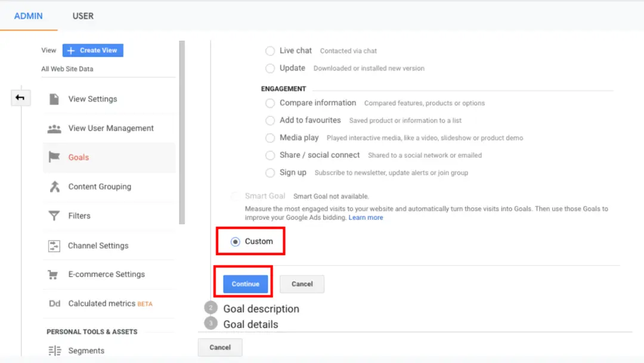The image size is (644, 363).
Task: Click the View User Management people icon
Action: (54, 129)
